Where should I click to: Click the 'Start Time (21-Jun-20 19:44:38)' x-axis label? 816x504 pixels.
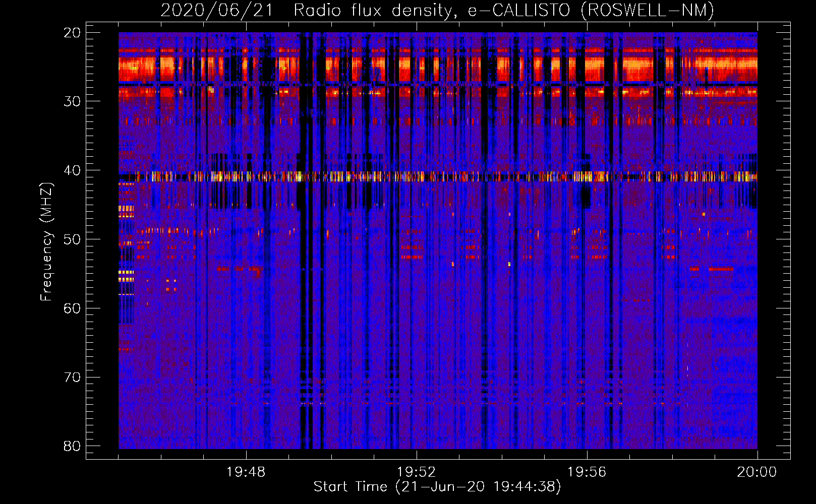437,487
